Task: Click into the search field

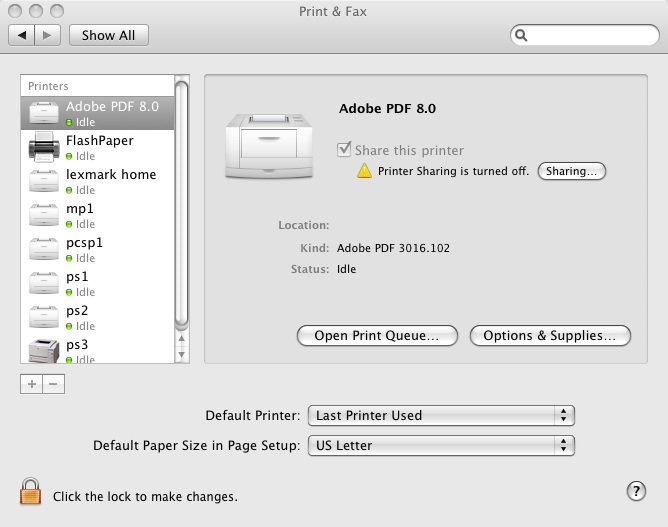Action: click(x=585, y=35)
